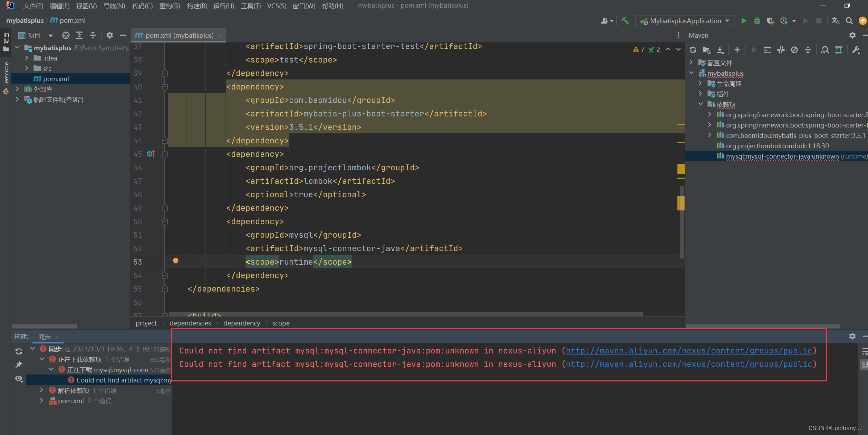Click the Debug bug icon
The width and height of the screenshot is (868, 435).
click(x=757, y=21)
